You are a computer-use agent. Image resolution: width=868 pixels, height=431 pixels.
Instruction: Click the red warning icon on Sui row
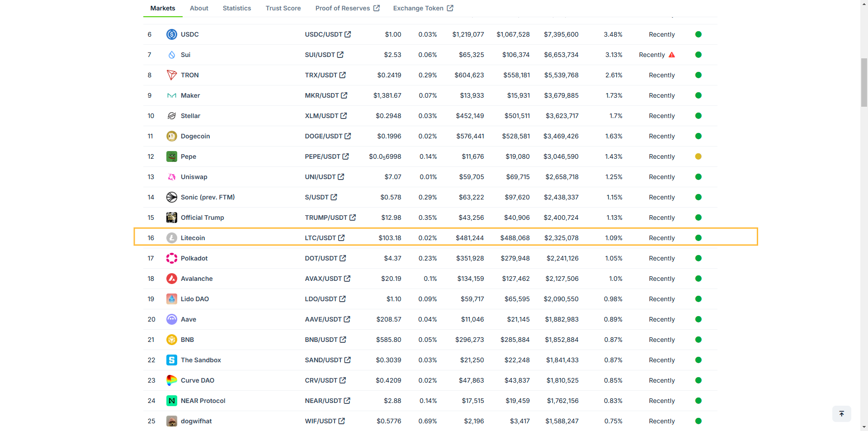pos(672,55)
